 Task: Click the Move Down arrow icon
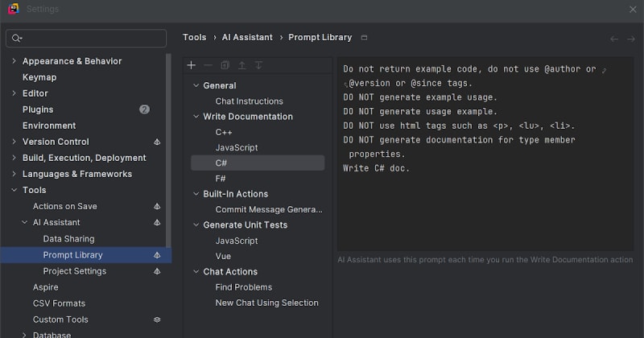[x=258, y=65]
